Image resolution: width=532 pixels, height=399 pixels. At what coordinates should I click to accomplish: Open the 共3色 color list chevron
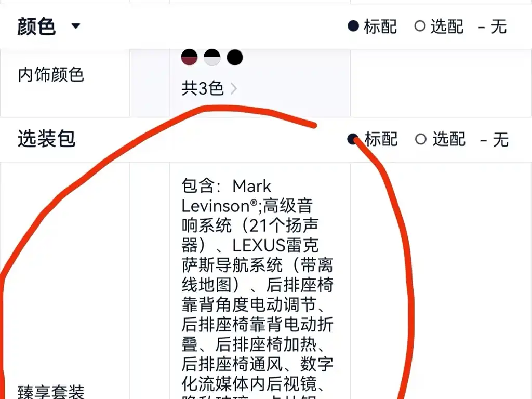tap(233, 89)
